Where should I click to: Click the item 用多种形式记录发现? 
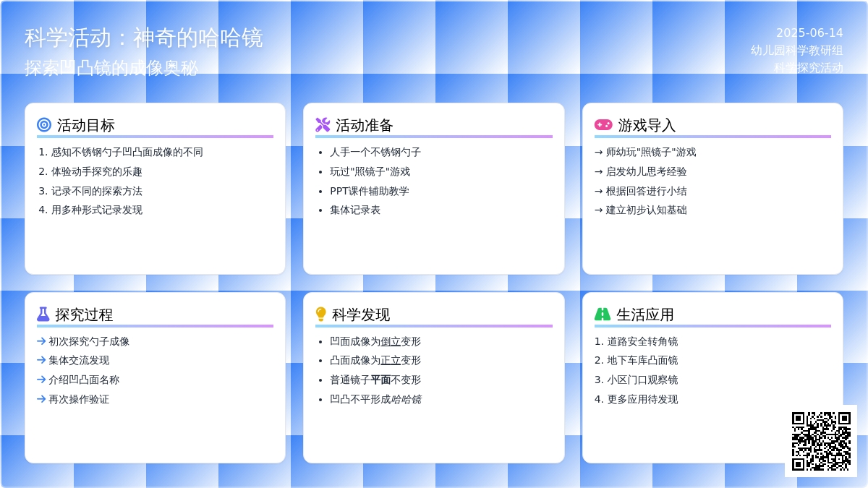tap(96, 210)
